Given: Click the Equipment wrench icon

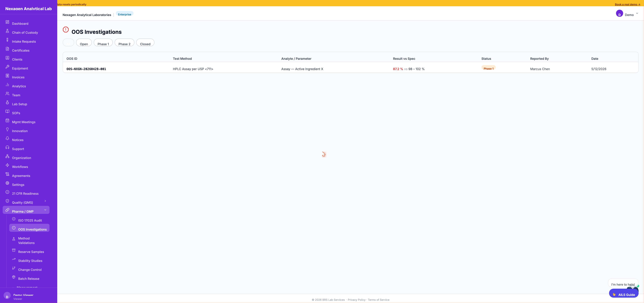Looking at the screenshot, I should 7,67.
